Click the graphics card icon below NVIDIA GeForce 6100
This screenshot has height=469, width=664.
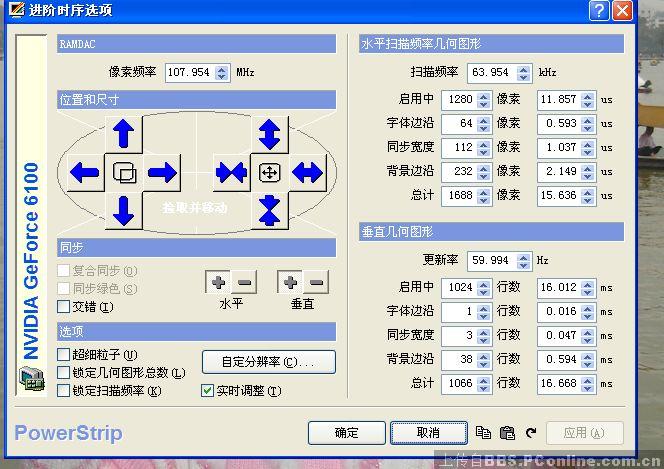pos(32,378)
